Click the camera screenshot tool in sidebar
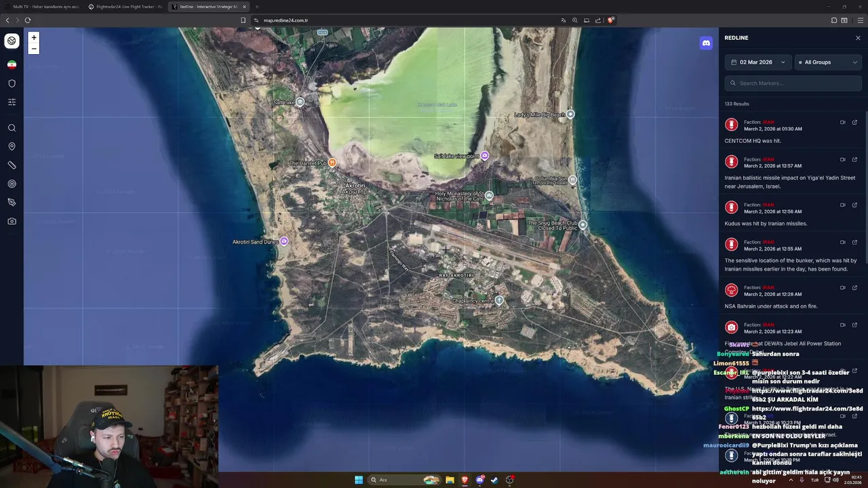 12,221
